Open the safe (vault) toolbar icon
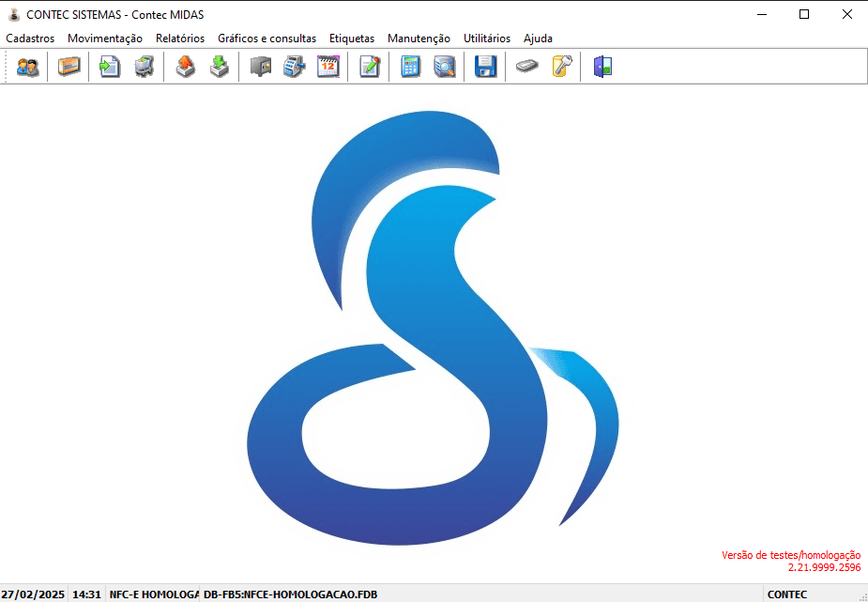Viewport: 868px width, 602px height. (x=261, y=67)
